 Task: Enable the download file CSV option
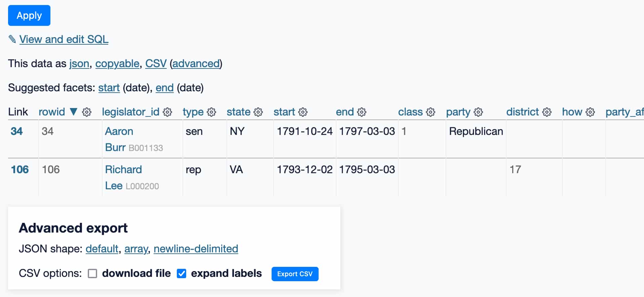tap(92, 274)
